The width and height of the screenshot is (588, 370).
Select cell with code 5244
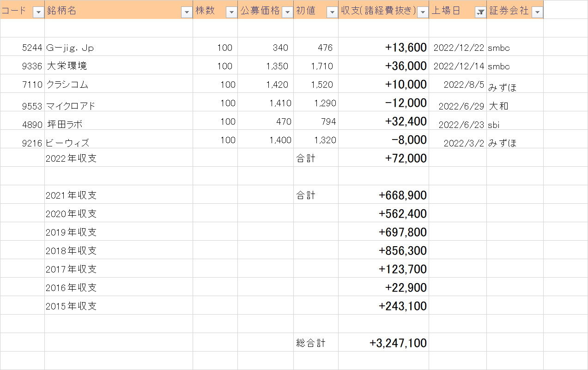(22, 47)
